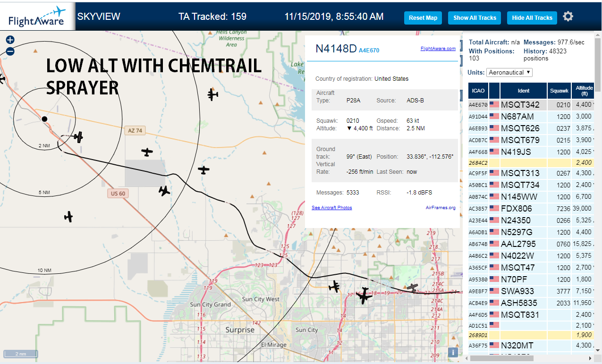Click the FlightAware logo
Image resolution: width=602 pixels, height=364 pixels.
[37, 16]
